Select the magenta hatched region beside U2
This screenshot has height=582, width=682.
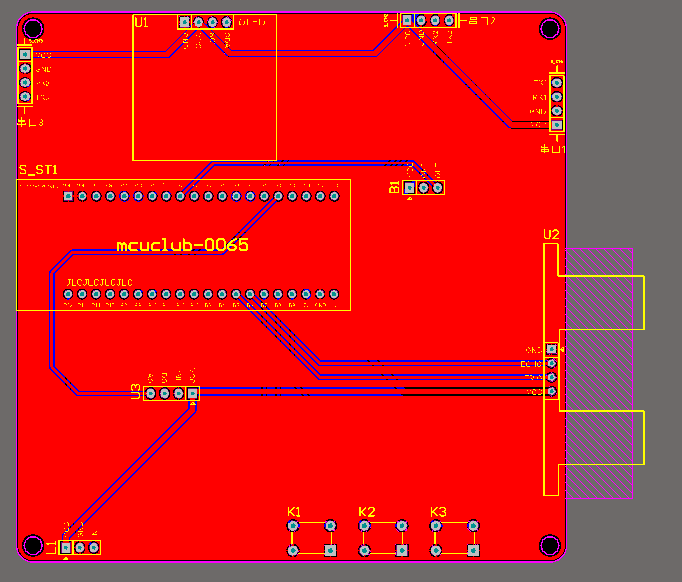[x=599, y=373]
